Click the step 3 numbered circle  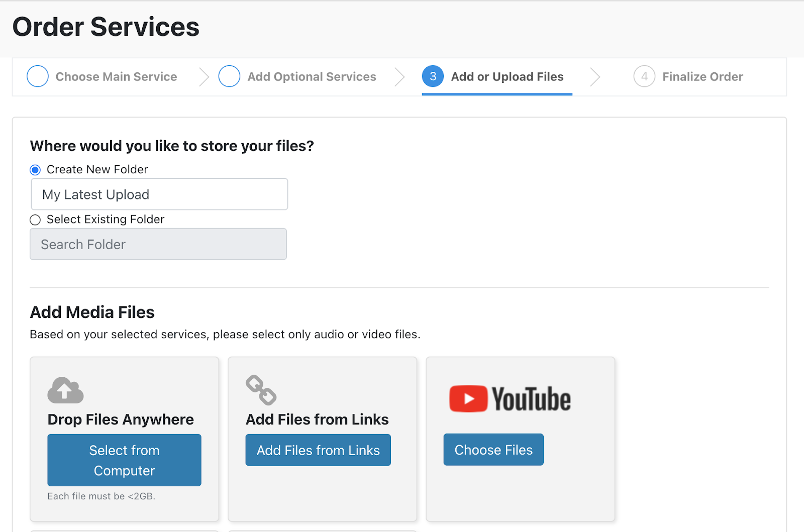pyautogui.click(x=433, y=76)
